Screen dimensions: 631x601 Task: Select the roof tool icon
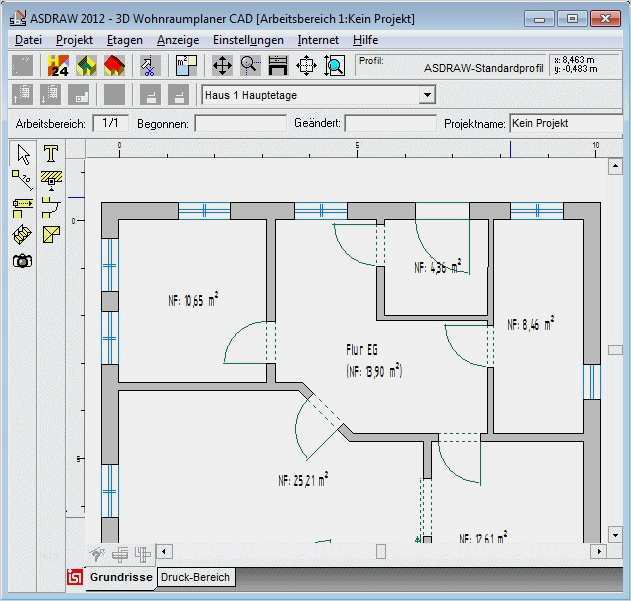coord(51,235)
